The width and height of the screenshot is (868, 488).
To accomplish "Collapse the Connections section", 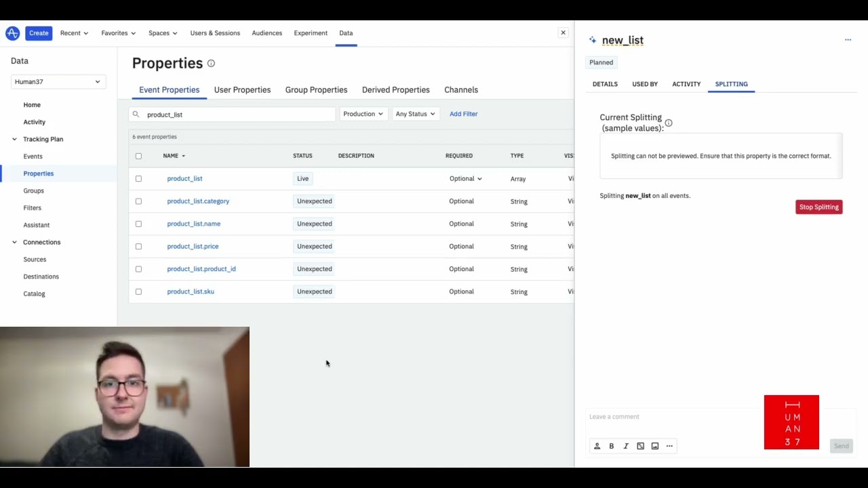I will coord(14,242).
